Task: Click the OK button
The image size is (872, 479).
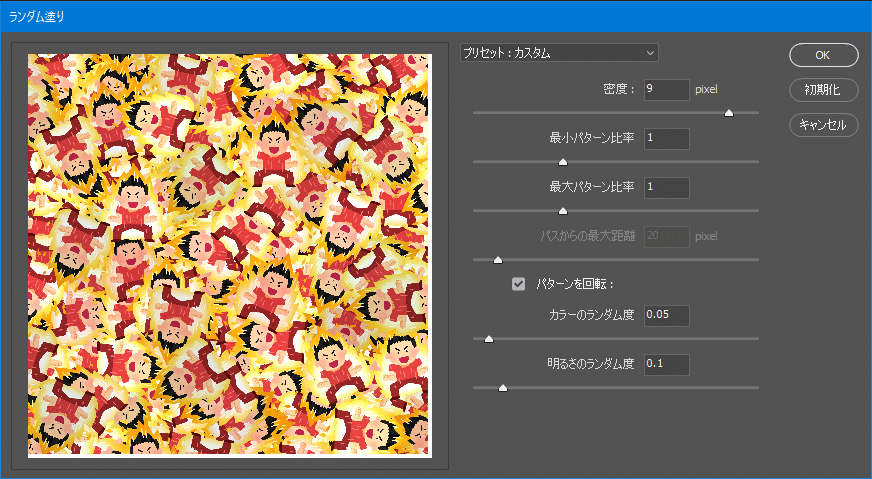Action: pyautogui.click(x=824, y=55)
